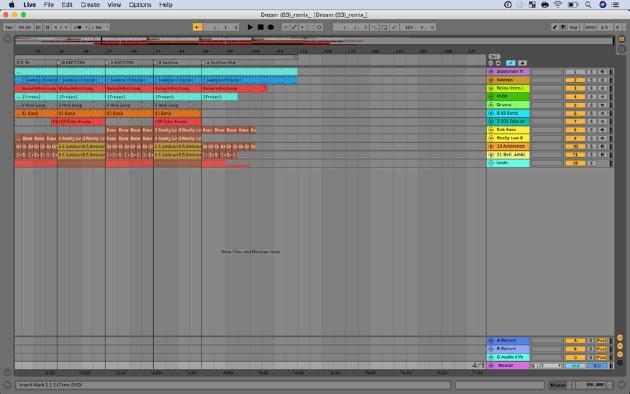The height and width of the screenshot is (394, 630).
Task: Open the quantization menu dropdown in toolbar
Action: [x=100, y=27]
